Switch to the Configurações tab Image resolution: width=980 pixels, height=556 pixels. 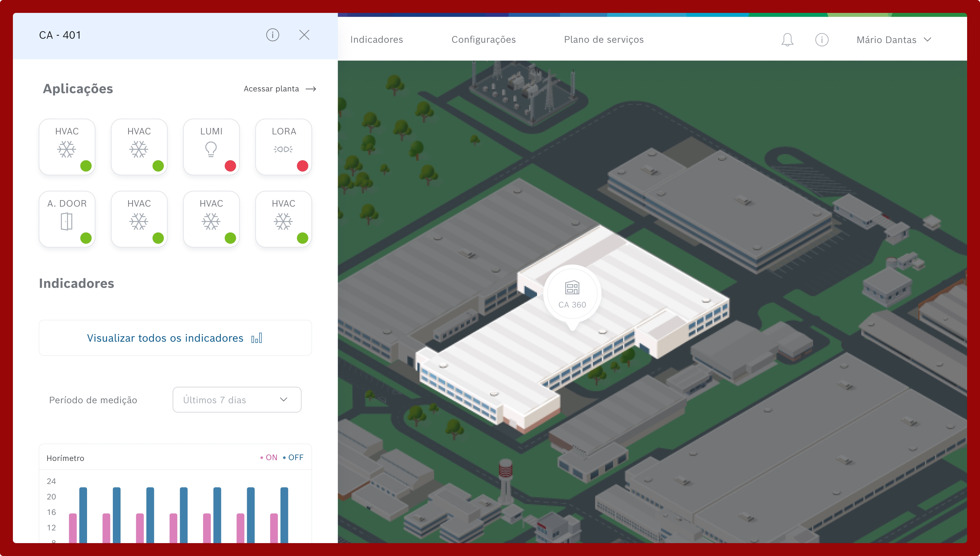click(484, 40)
